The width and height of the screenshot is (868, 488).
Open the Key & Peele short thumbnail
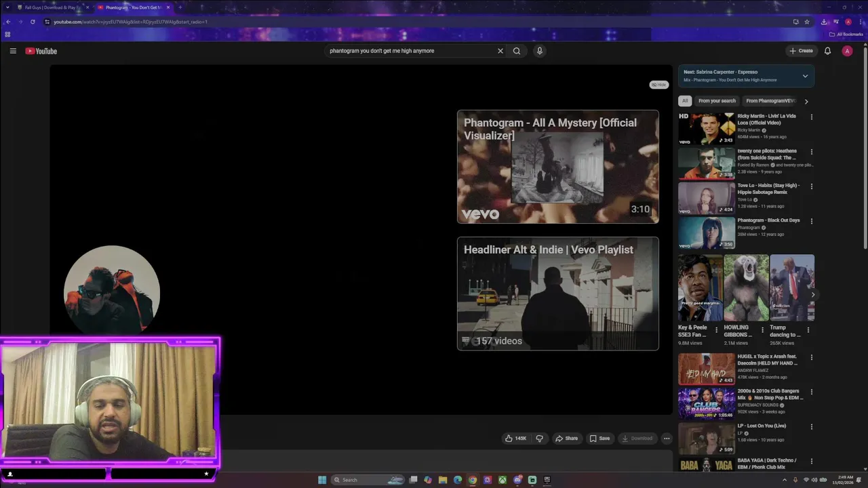pyautogui.click(x=700, y=288)
